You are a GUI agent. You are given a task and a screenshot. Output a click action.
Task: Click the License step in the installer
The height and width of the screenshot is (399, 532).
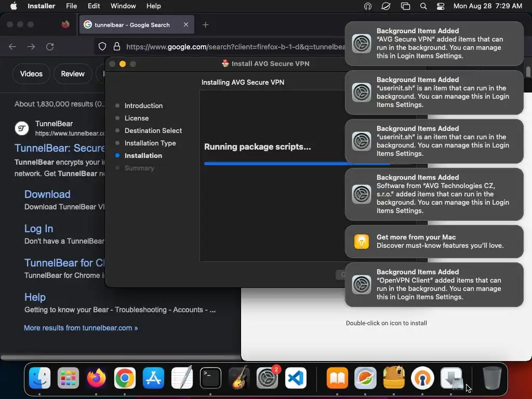tap(137, 118)
